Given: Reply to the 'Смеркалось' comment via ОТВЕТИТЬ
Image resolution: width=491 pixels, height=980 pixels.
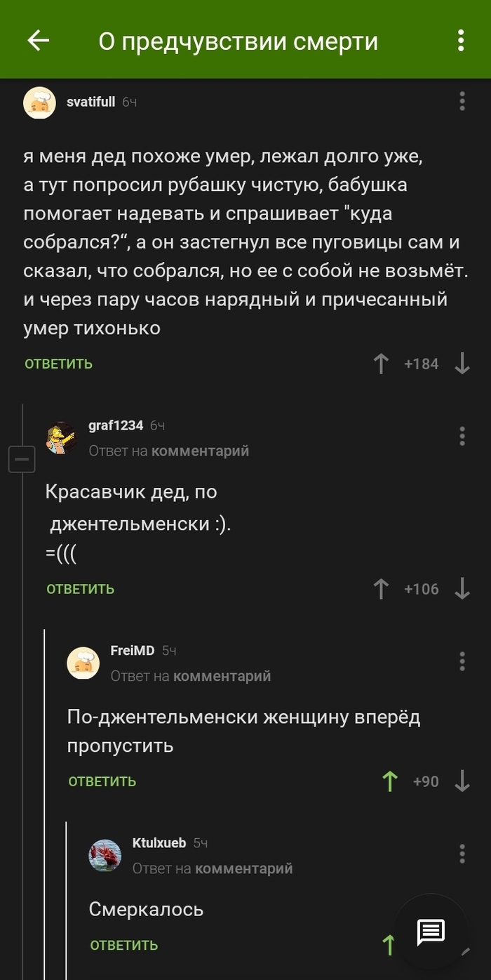Looking at the screenshot, I should point(123,945).
